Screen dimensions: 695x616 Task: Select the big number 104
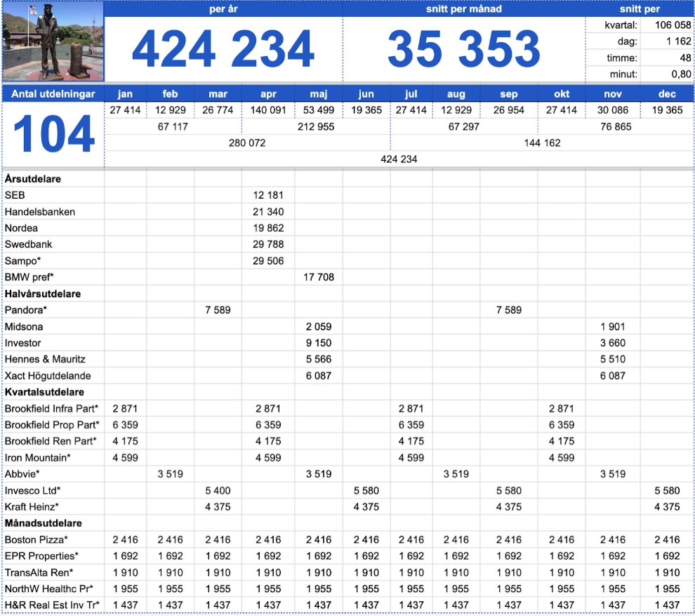(x=53, y=133)
